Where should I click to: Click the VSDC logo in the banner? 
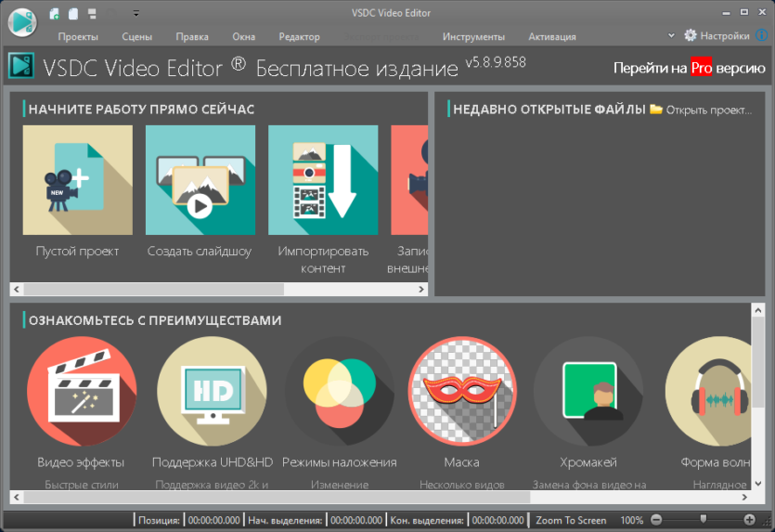point(21,65)
